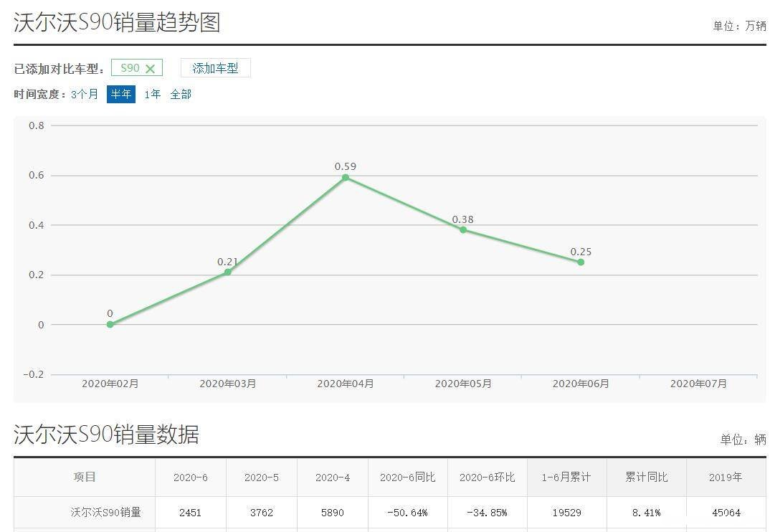
Task: Select the 半年 time range
Action: coord(120,94)
